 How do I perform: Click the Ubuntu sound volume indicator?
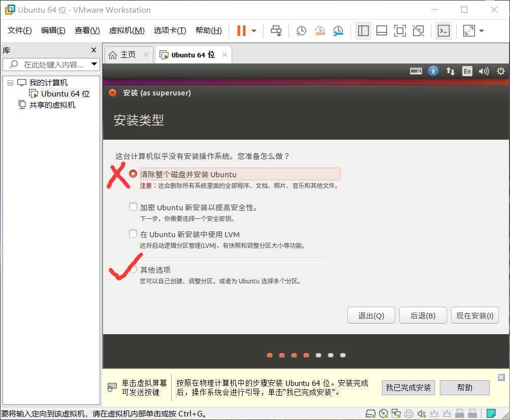tap(484, 71)
